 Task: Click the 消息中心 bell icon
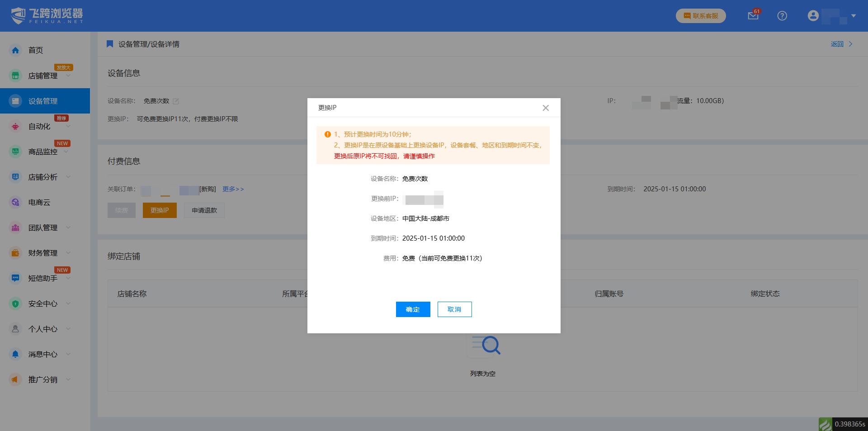pyautogui.click(x=15, y=355)
